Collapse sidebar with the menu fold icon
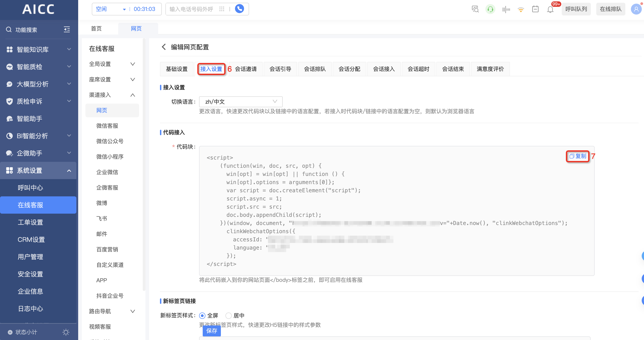The height and width of the screenshot is (340, 644). (x=67, y=30)
